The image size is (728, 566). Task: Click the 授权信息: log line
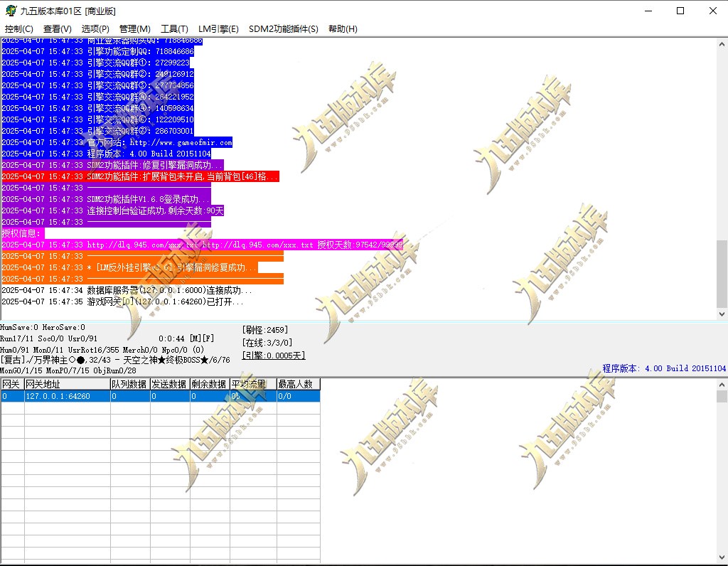click(23, 233)
